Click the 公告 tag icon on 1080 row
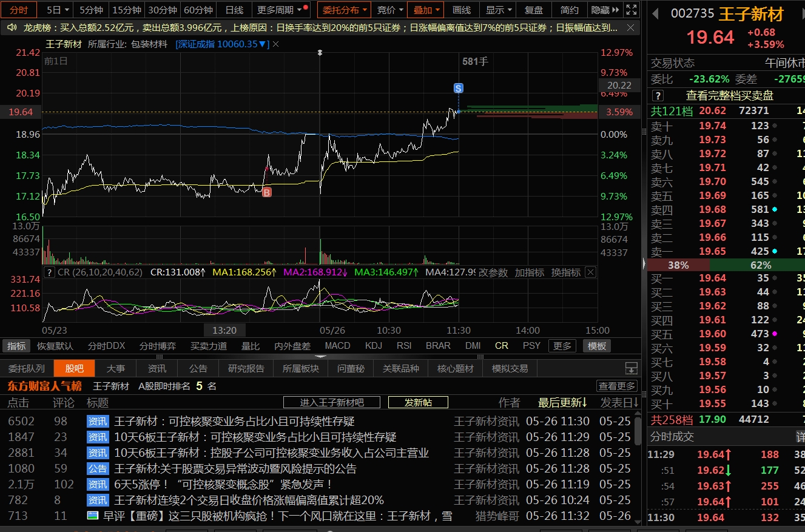Image resolution: width=805 pixels, height=532 pixels. point(98,468)
